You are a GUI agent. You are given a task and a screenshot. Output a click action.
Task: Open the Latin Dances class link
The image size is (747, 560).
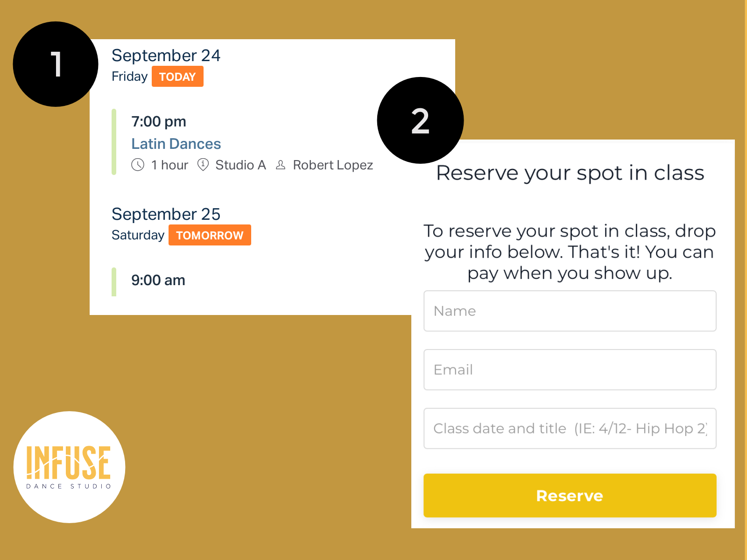tap(176, 144)
